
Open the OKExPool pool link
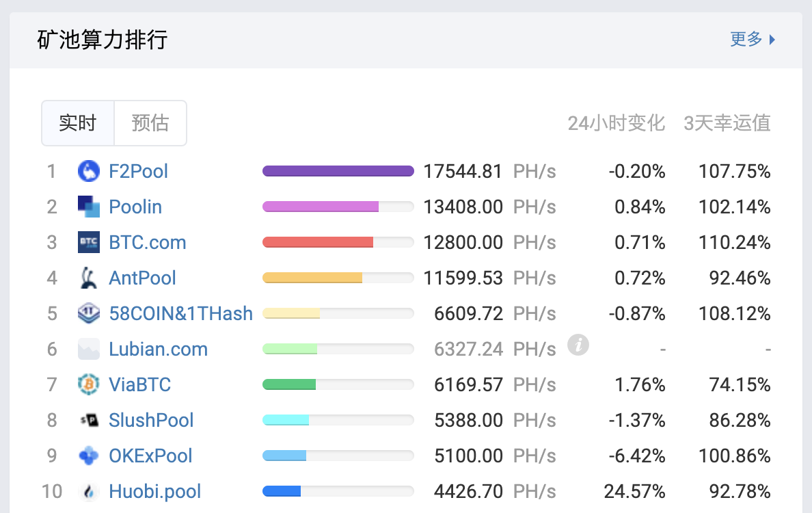(x=150, y=456)
